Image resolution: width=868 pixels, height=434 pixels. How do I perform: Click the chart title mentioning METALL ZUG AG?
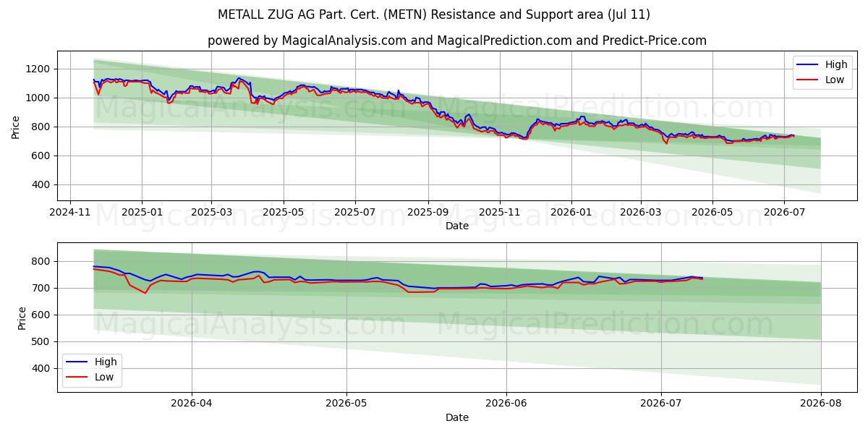434,14
